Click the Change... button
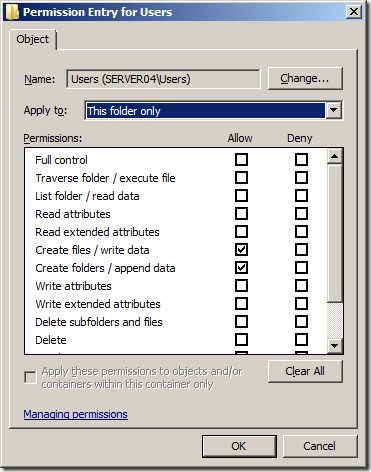This screenshot has width=371, height=472. [305, 79]
